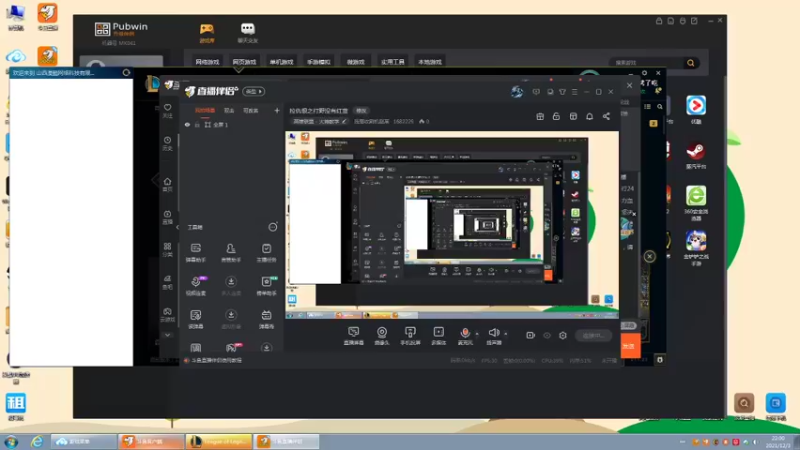Open the 读弹幕 tool
Viewport: 800px width, 450px height.
click(x=196, y=319)
